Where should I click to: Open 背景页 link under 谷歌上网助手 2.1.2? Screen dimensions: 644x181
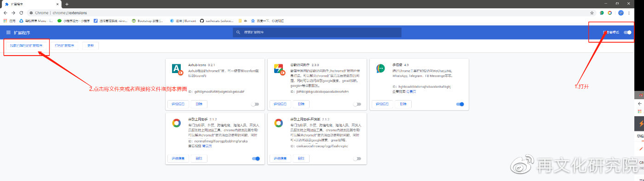[x=207, y=146]
